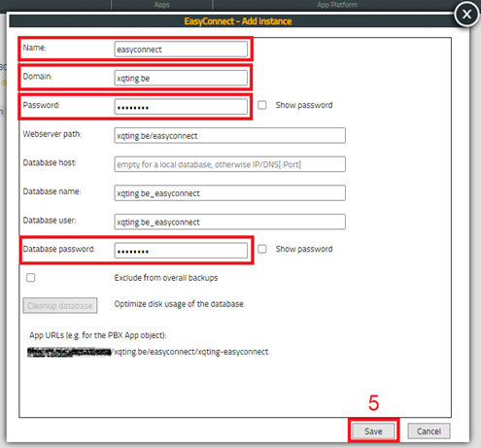Click the 'EasyConnect - Add instance' title
This screenshot has height=448, width=481.
[238, 21]
